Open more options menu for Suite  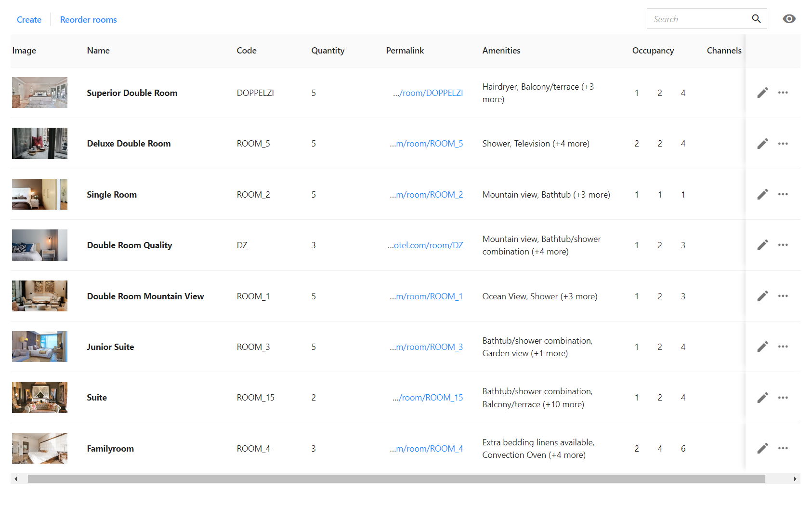783,398
